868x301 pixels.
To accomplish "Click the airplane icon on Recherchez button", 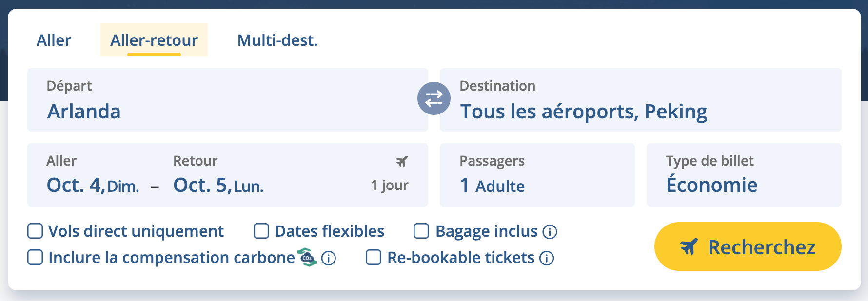I will pos(689,247).
